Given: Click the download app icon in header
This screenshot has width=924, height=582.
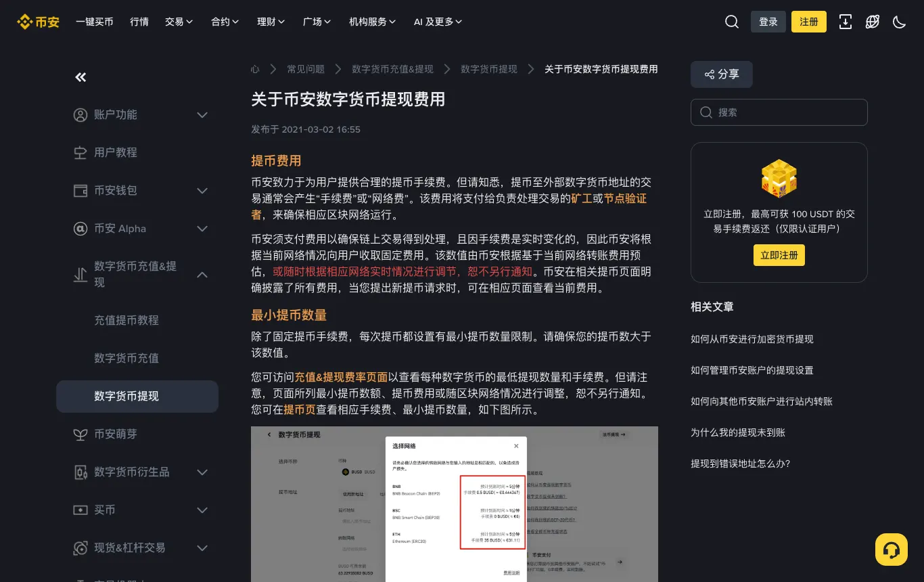Looking at the screenshot, I should (846, 22).
